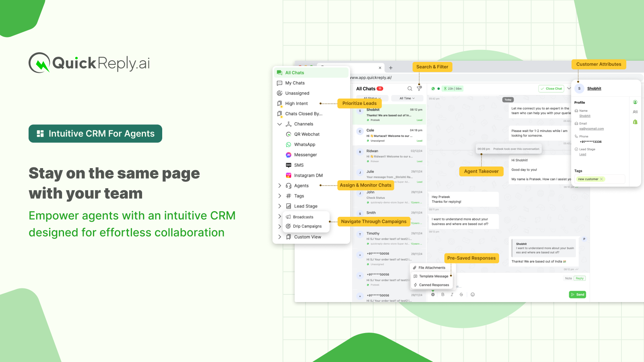The height and width of the screenshot is (362, 644).
Task: Click the sg@yopmail.com email link
Action: point(591,129)
